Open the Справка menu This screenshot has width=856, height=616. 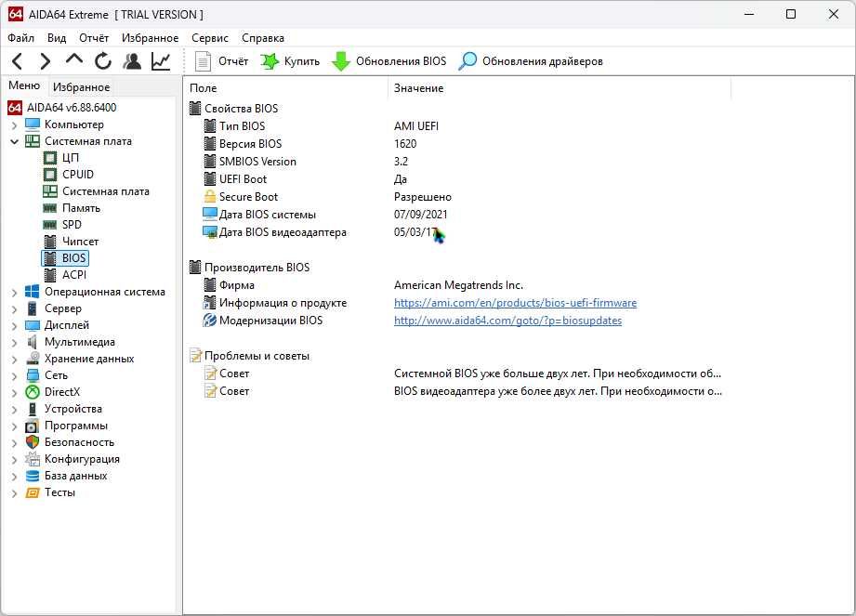coord(263,38)
